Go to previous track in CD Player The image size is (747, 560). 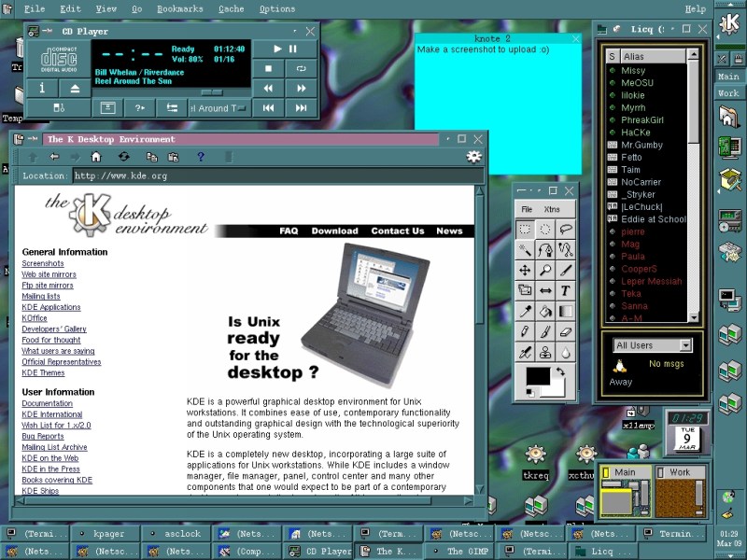point(268,108)
